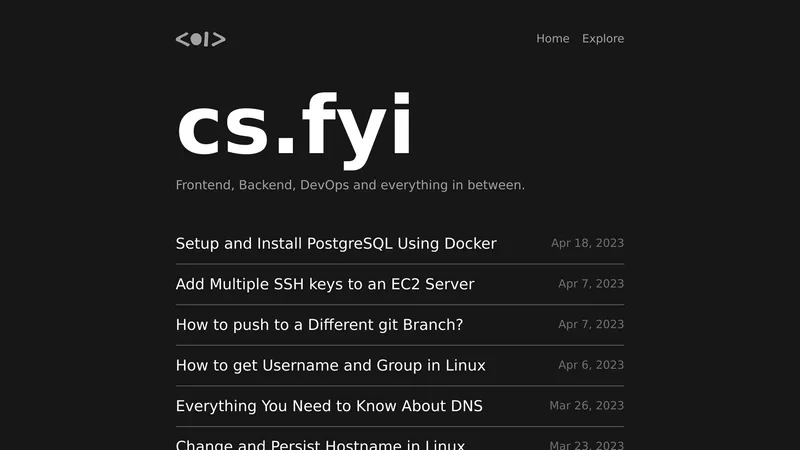Viewport: 800px width, 450px height.
Task: Click the tagline about Frontend, Backend, DevOps
Action: 350,185
